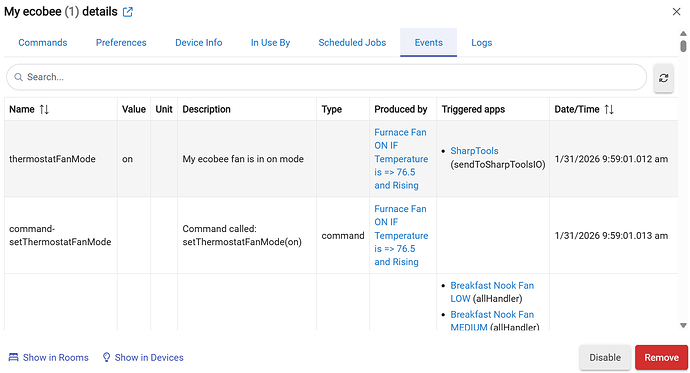
Task: Click '(sendToSharpToolsIO)' handler text
Action: (x=498, y=165)
